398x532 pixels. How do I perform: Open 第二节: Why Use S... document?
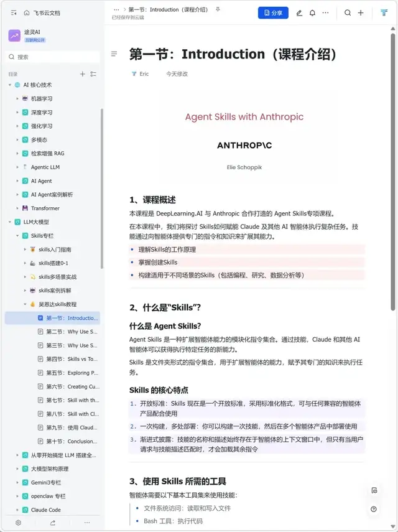[x=72, y=332]
